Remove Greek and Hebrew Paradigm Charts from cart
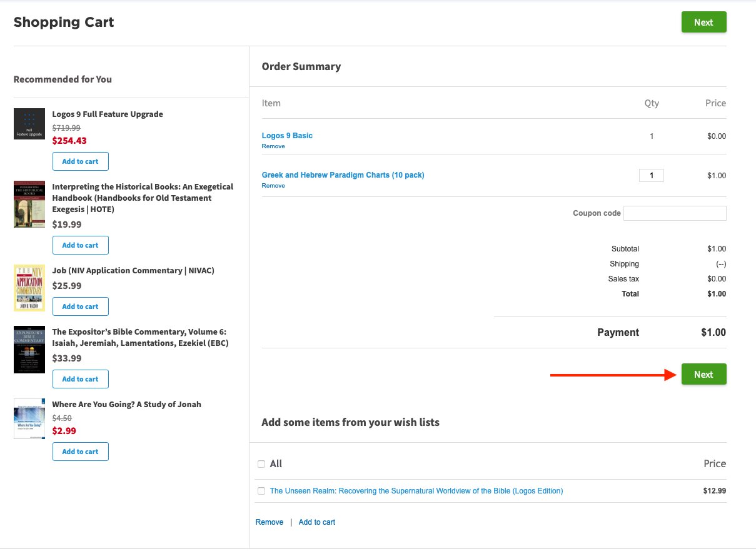 tap(273, 186)
